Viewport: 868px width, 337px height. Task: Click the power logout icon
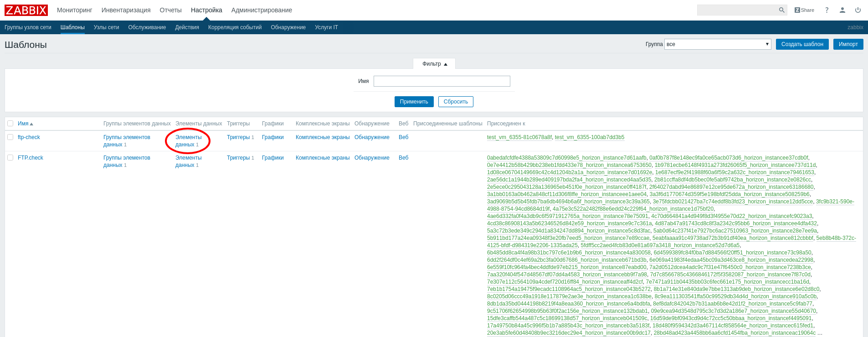(858, 10)
